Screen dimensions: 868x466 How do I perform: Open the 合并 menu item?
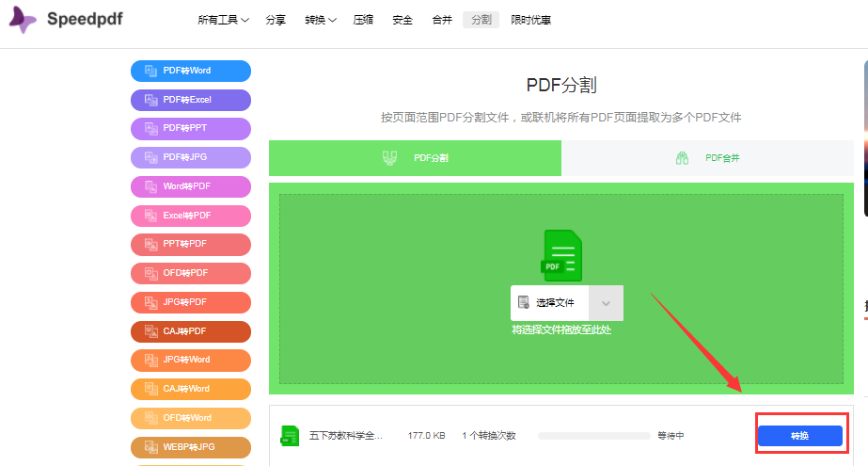tap(442, 20)
